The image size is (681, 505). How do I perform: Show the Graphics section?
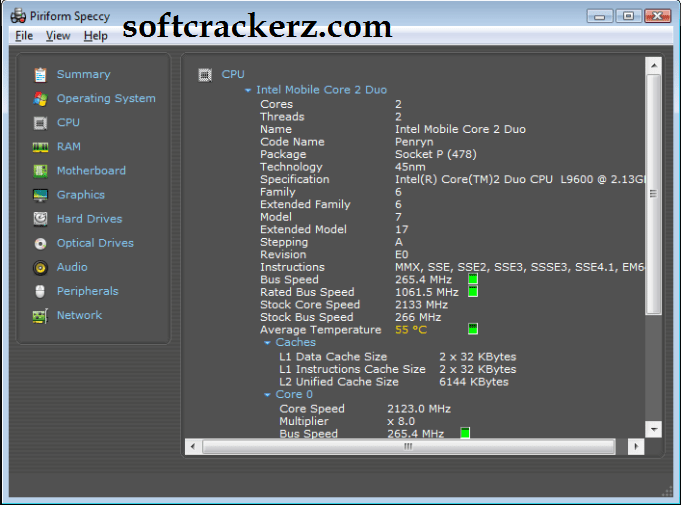click(81, 195)
